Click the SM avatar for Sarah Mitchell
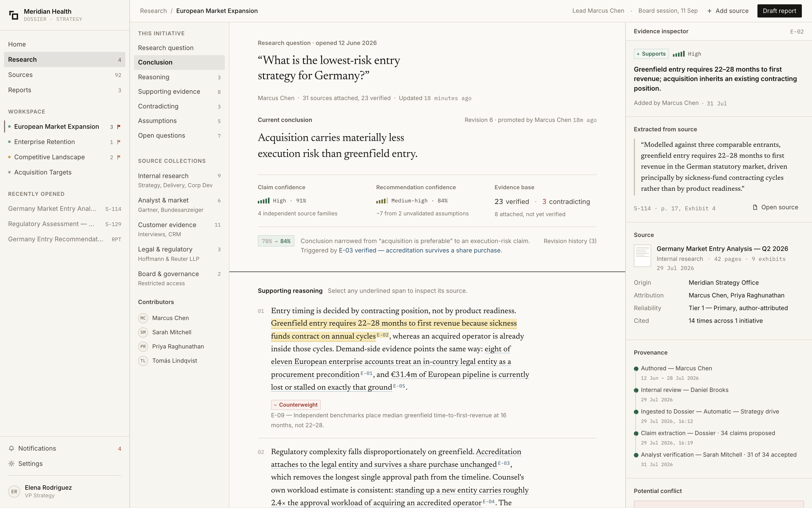 (x=143, y=332)
